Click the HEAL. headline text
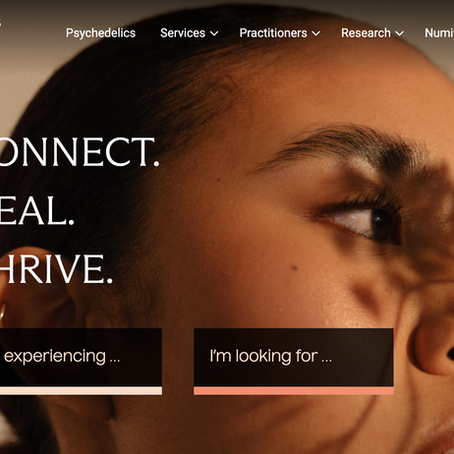Screen dimensions: 454x454 point(37,211)
